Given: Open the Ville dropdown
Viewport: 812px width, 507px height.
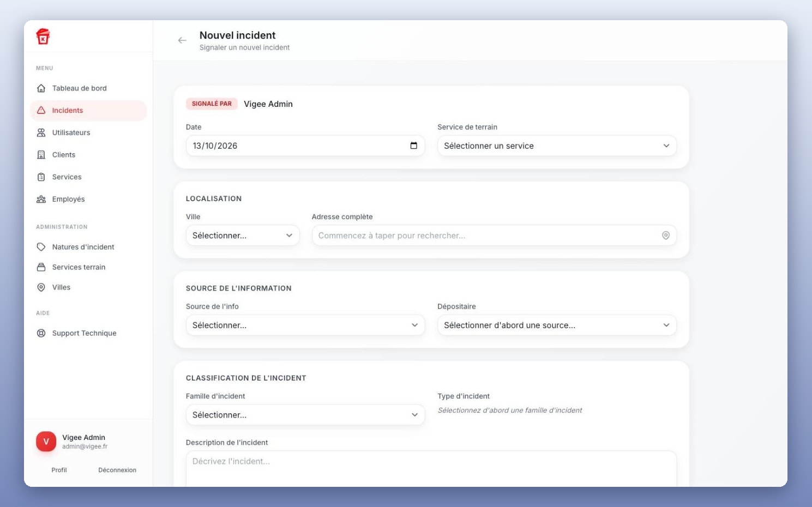Looking at the screenshot, I should click(x=243, y=236).
